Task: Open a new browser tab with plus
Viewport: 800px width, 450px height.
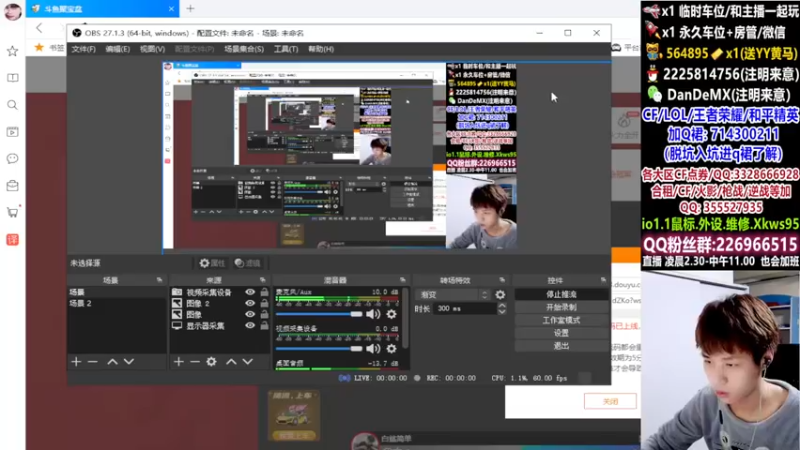Action: click(190, 8)
